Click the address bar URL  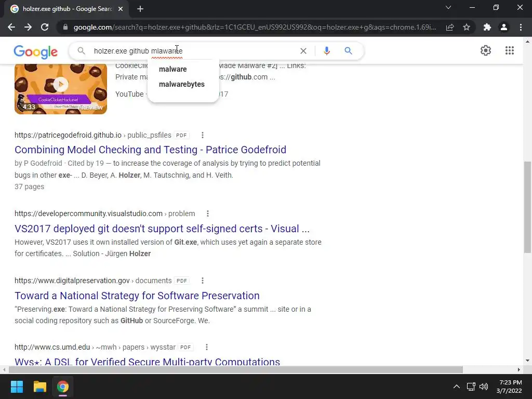point(255,27)
